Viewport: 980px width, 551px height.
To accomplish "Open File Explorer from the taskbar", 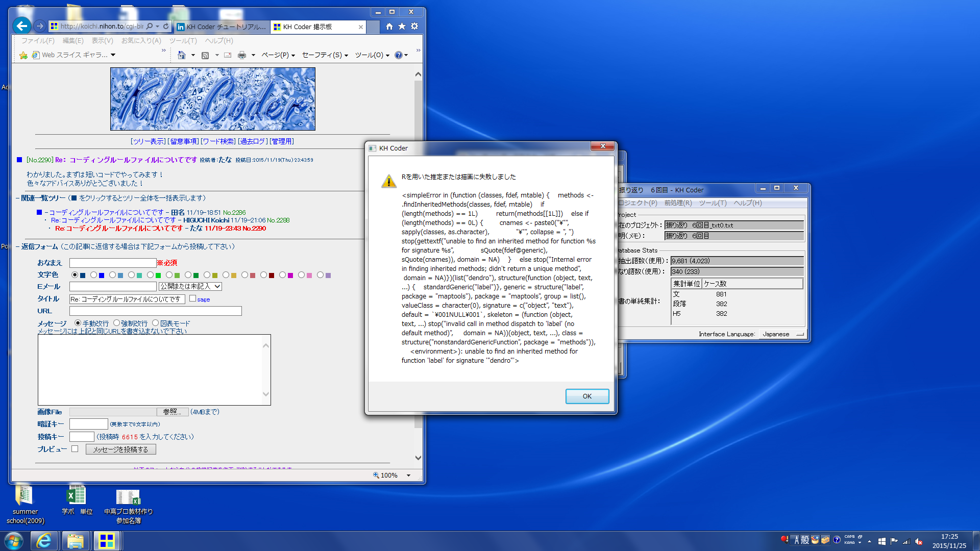I will pyautogui.click(x=76, y=541).
